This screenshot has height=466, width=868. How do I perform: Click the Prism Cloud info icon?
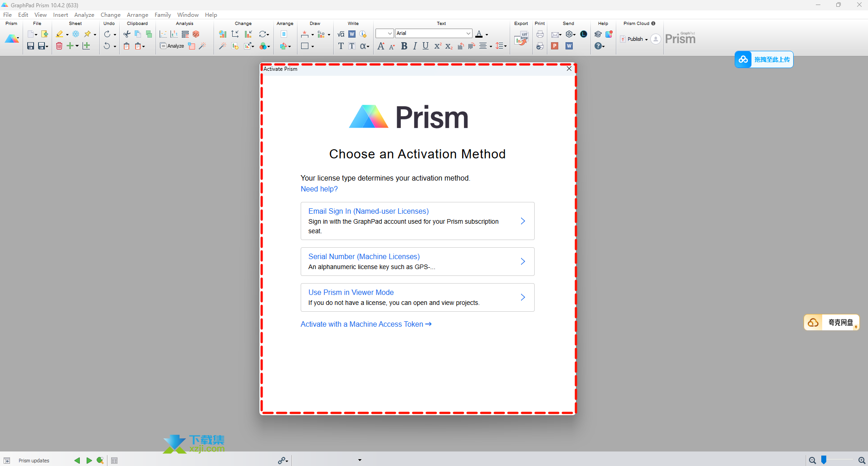coord(653,23)
